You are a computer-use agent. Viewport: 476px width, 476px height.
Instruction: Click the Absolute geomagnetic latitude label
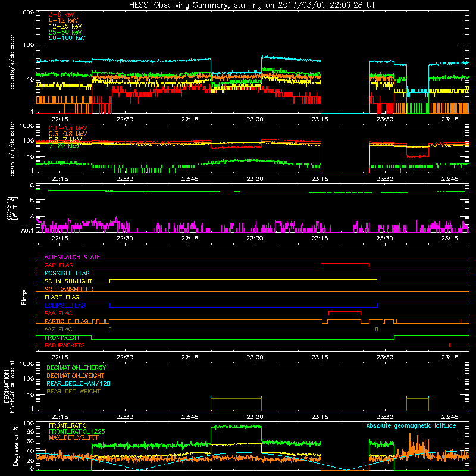(x=411, y=425)
